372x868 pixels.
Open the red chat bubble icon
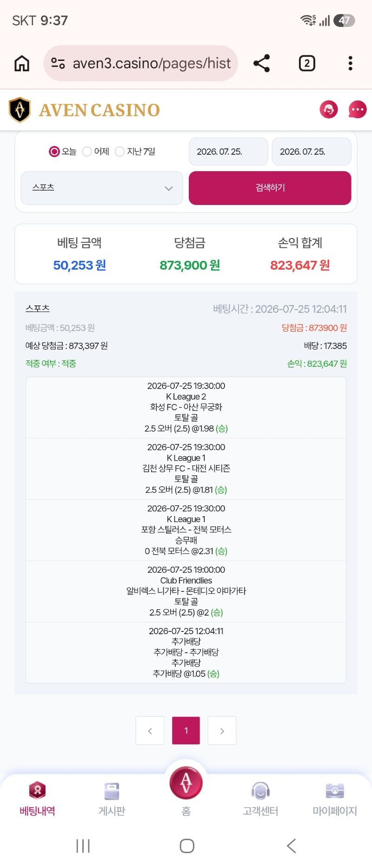click(357, 110)
